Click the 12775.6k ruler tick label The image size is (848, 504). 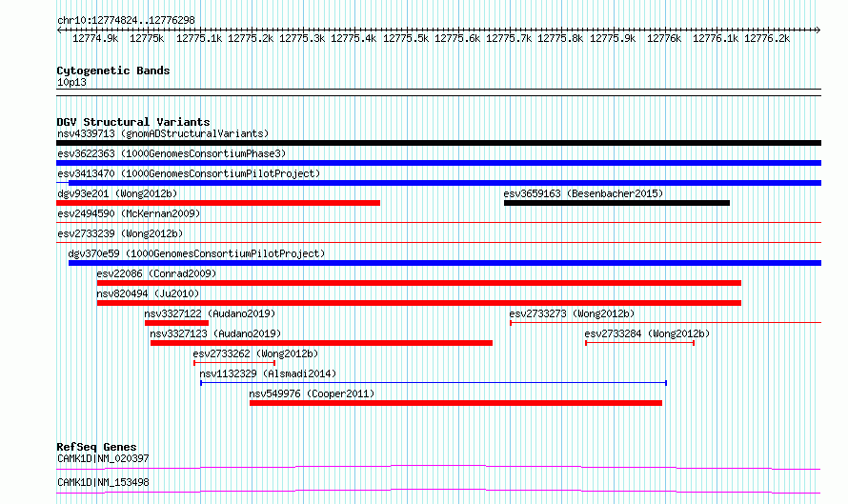click(x=457, y=38)
